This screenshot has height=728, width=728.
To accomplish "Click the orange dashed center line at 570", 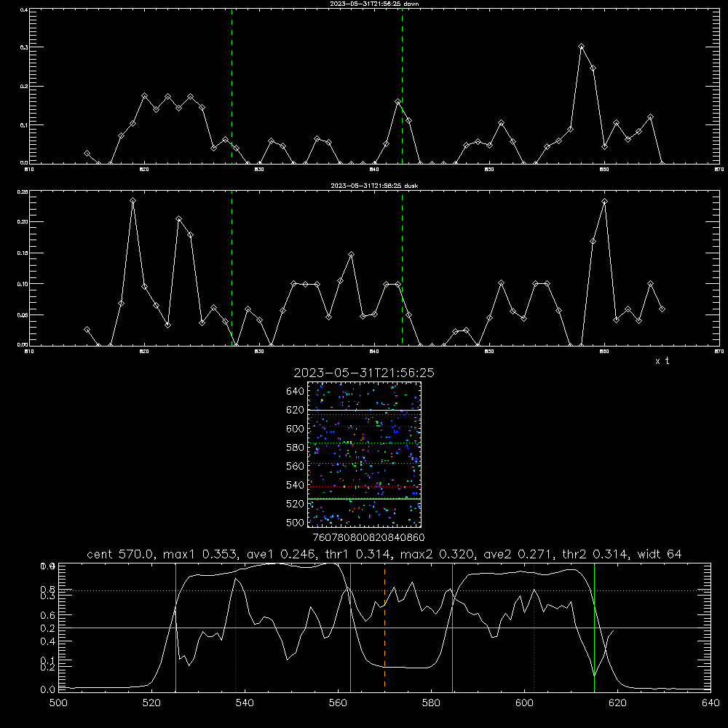I will click(384, 628).
